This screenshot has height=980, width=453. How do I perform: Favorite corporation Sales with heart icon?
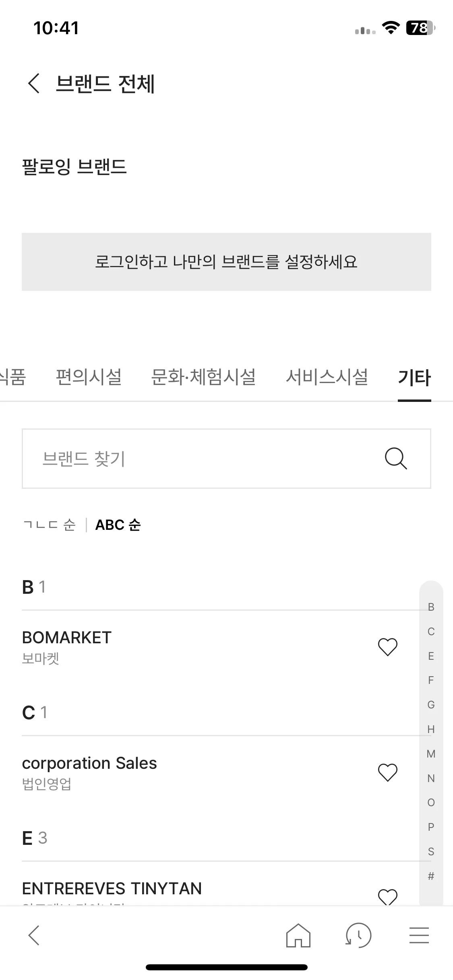[x=388, y=772]
